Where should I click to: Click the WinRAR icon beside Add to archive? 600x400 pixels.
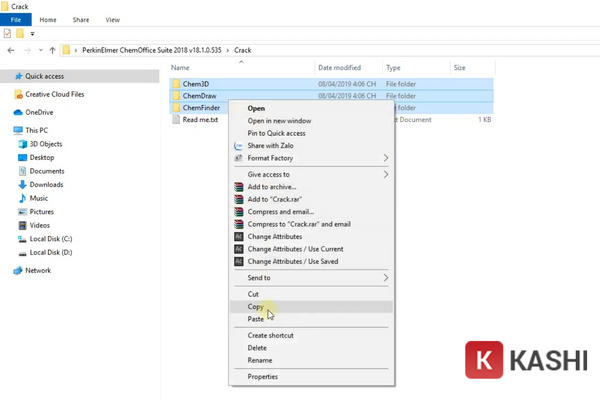(239, 187)
